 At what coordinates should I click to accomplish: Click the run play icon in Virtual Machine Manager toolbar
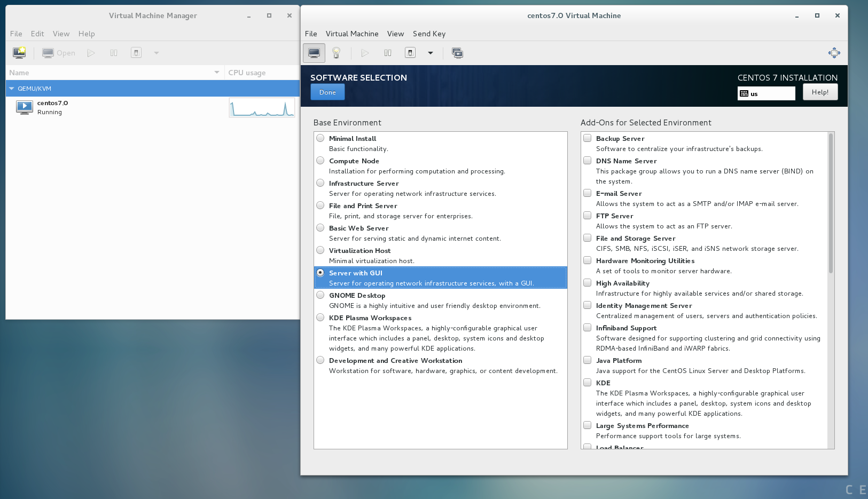click(91, 53)
